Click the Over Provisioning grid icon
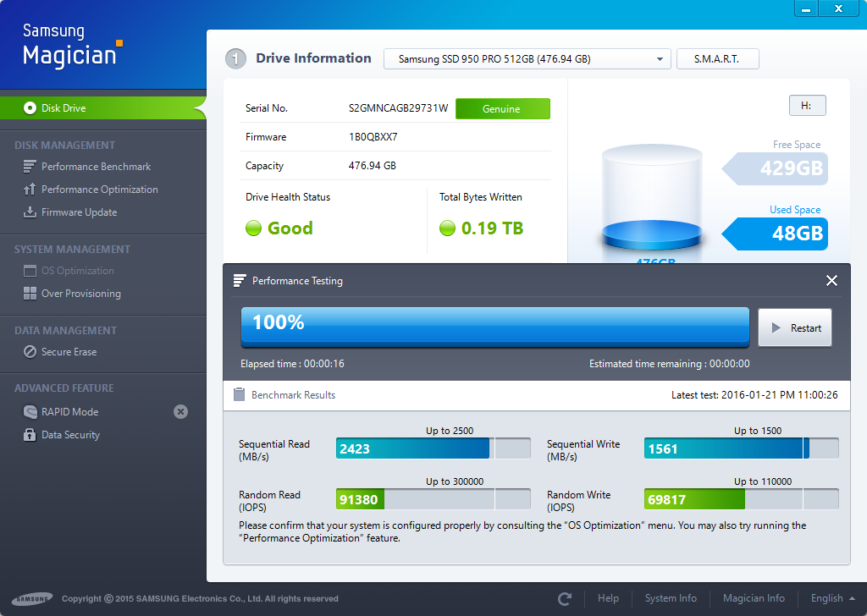The width and height of the screenshot is (867, 616). click(x=30, y=294)
